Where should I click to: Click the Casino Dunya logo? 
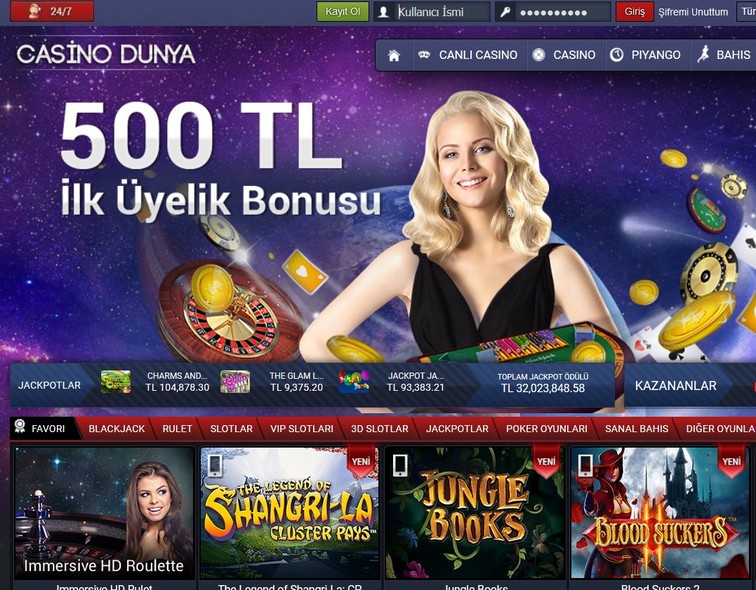click(x=106, y=54)
